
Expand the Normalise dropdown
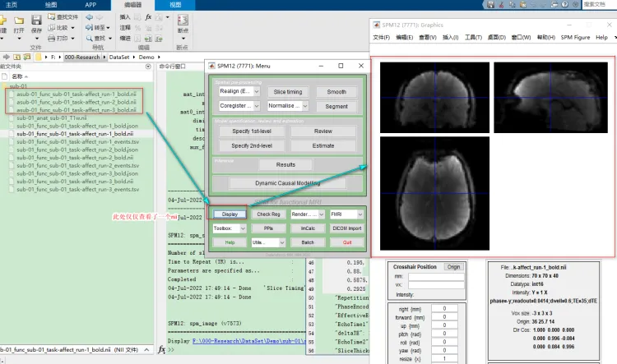pos(305,106)
